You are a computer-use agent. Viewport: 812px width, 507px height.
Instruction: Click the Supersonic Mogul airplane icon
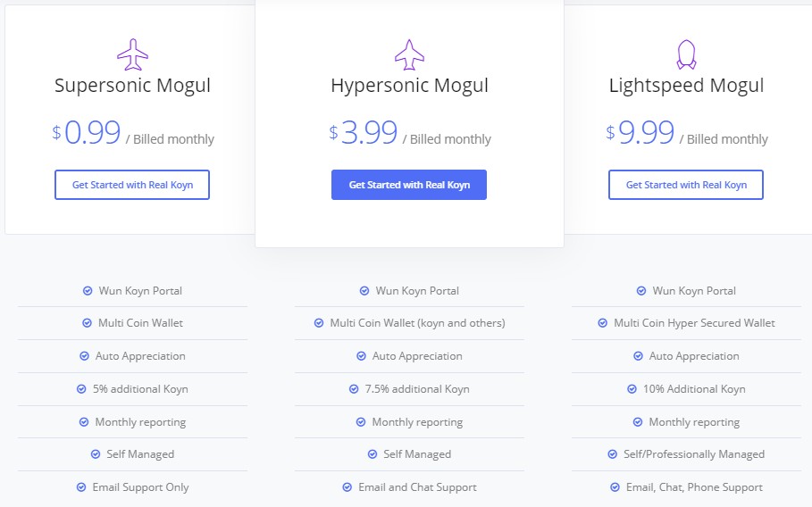(x=132, y=54)
